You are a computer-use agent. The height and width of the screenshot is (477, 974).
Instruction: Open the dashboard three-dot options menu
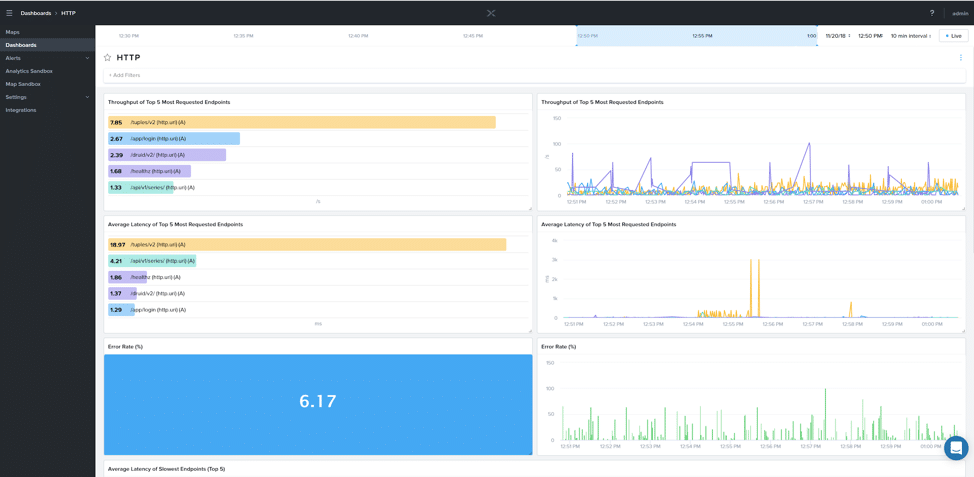pos(961,58)
